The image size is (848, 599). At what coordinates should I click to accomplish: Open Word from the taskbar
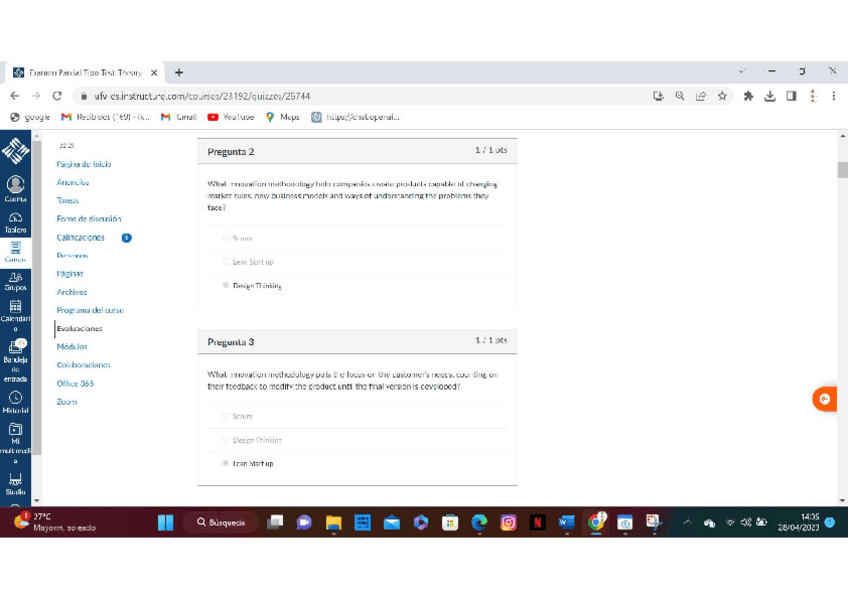click(567, 522)
